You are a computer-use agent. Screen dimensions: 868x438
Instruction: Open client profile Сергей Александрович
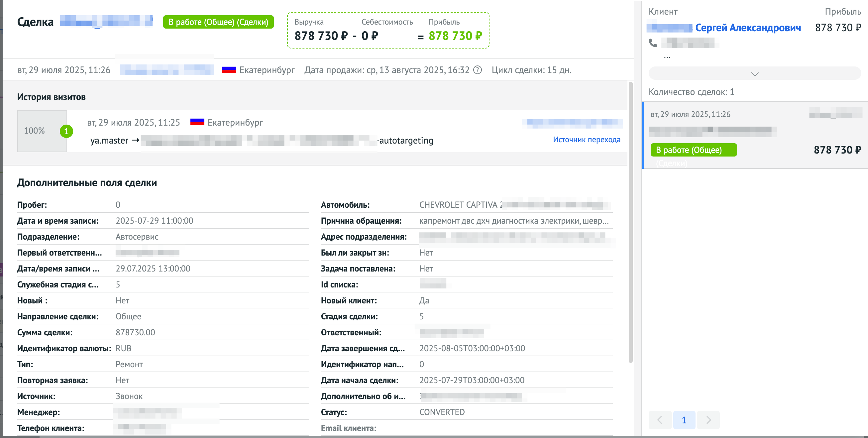click(x=748, y=28)
